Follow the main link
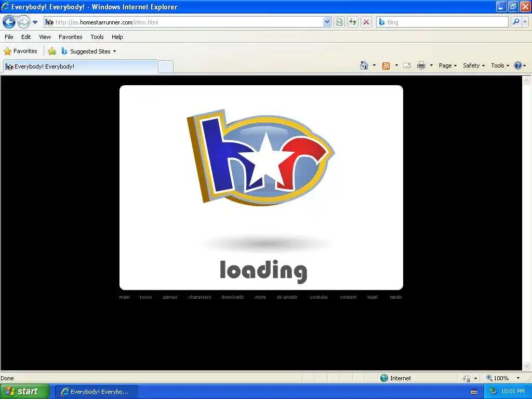 (124, 297)
